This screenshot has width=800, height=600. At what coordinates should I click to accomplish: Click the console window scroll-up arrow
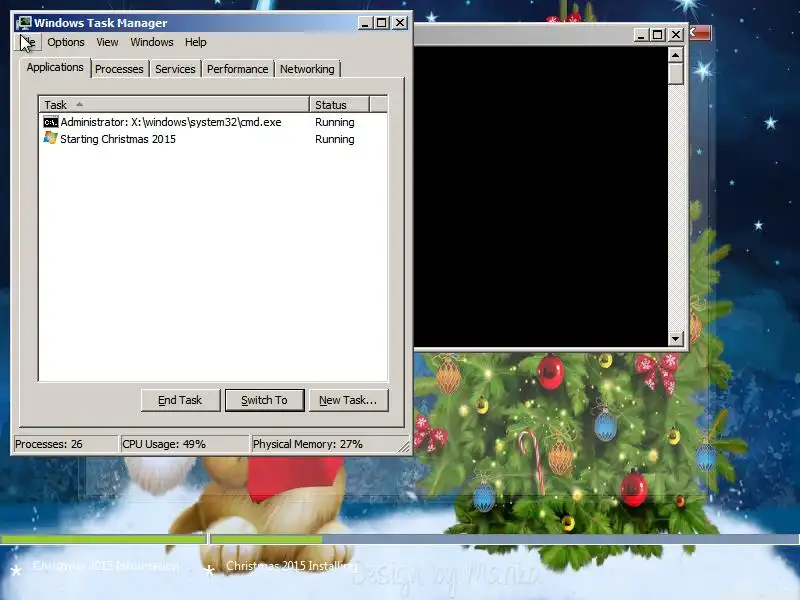point(676,55)
